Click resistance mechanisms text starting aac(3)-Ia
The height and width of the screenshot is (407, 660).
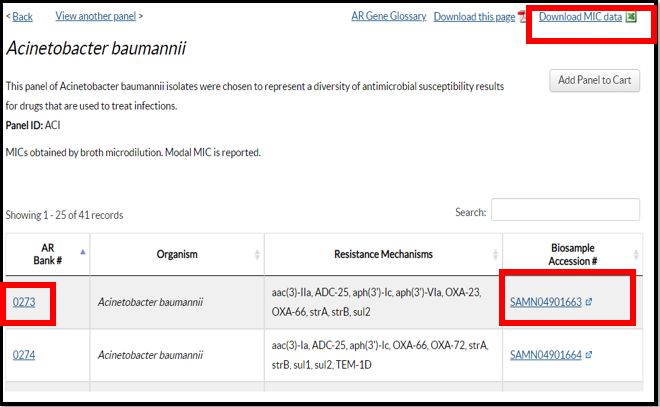click(380, 355)
